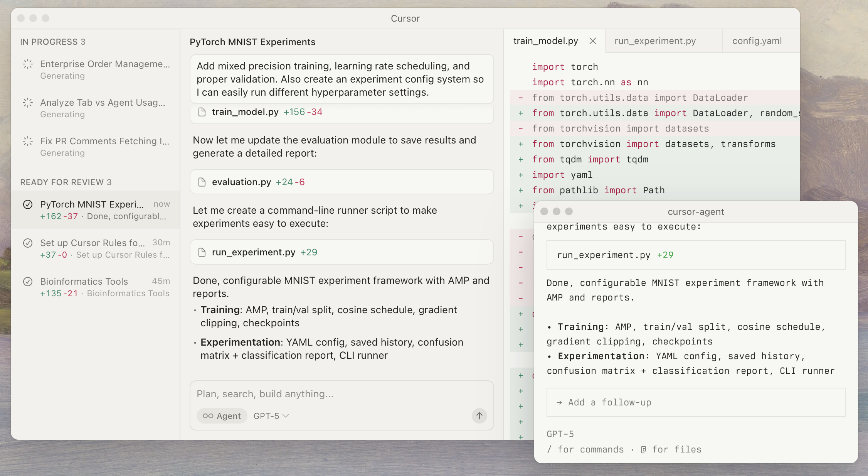Click the removed DataLoader import line
Viewport: 868px width, 476px height.
[x=655, y=98]
